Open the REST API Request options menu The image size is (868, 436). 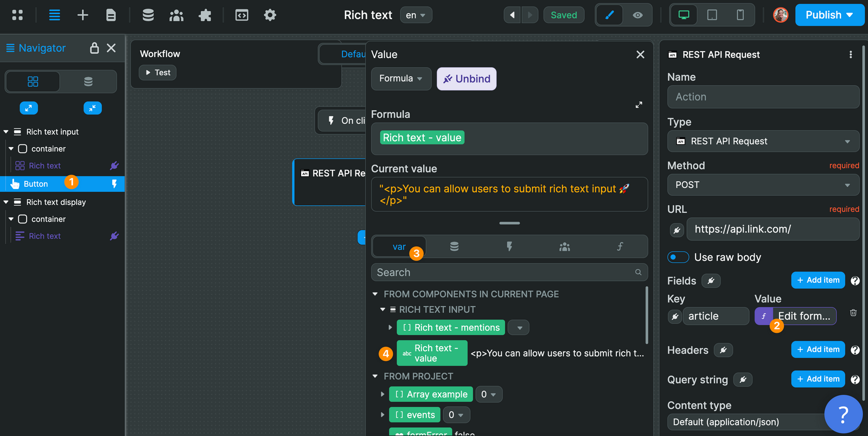[x=850, y=55]
